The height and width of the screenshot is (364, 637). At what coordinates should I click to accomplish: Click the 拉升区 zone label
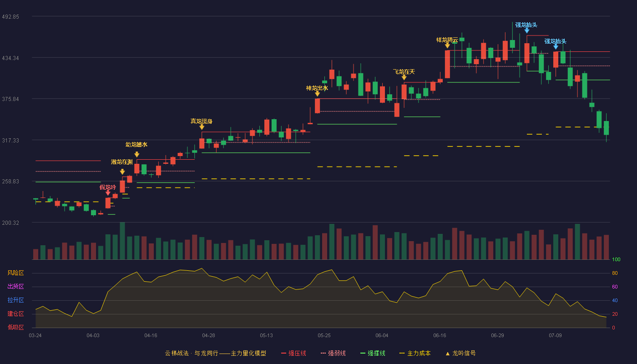(15, 300)
